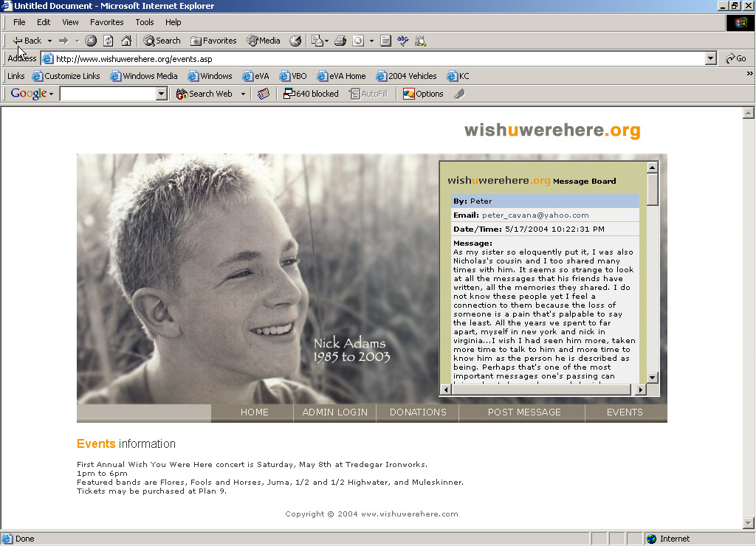The image size is (756, 546).
Task: Open the HOME navigation tab
Action: click(x=255, y=412)
